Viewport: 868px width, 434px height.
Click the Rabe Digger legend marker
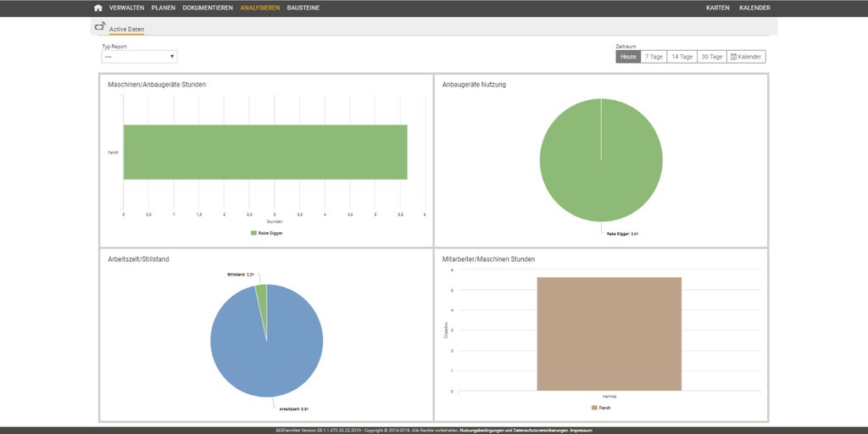[253, 232]
